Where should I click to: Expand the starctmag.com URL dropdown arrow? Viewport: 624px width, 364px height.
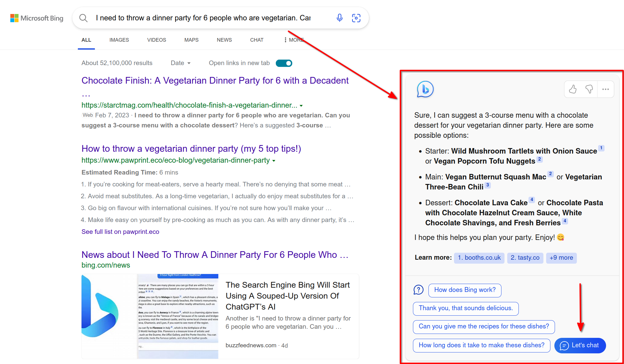[301, 106]
